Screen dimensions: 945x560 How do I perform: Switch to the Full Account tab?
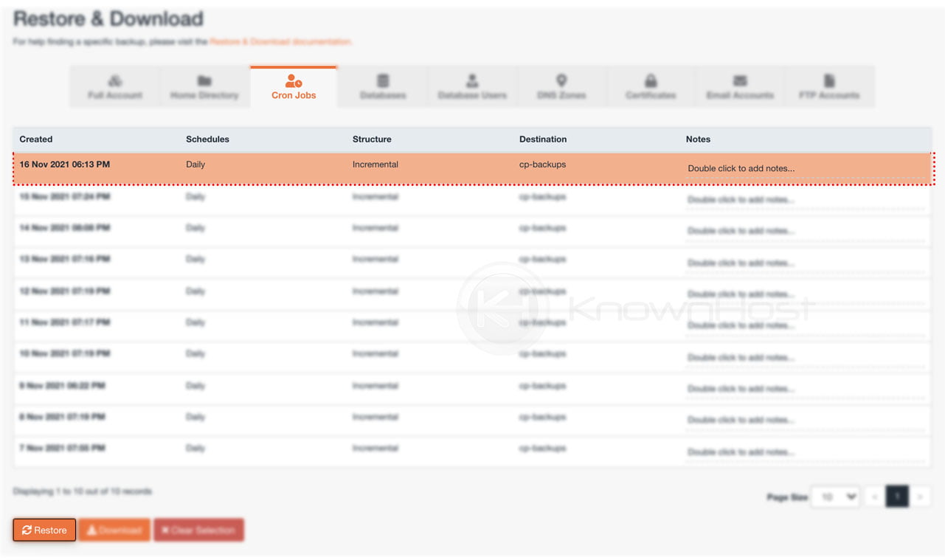click(114, 86)
